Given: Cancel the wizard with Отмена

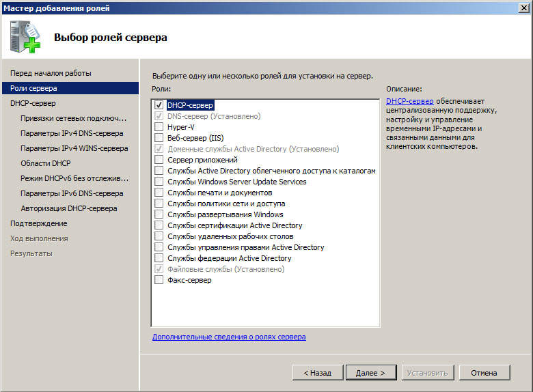Looking at the screenshot, I should pos(484,373).
